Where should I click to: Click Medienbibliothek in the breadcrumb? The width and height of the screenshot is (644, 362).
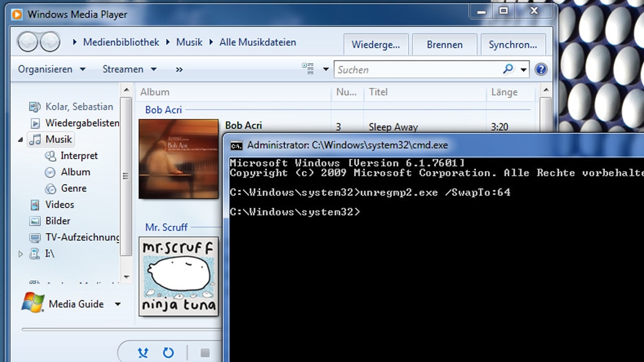coord(121,42)
